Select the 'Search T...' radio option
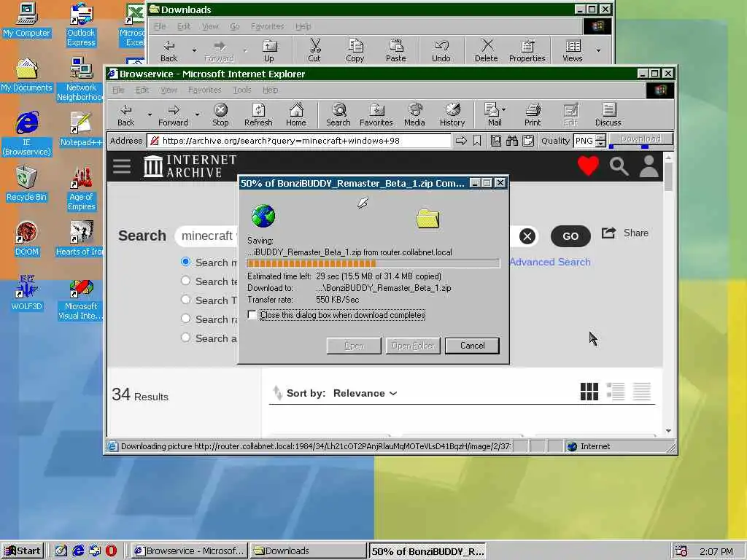Viewport: 747px width, 560px height. click(186, 300)
